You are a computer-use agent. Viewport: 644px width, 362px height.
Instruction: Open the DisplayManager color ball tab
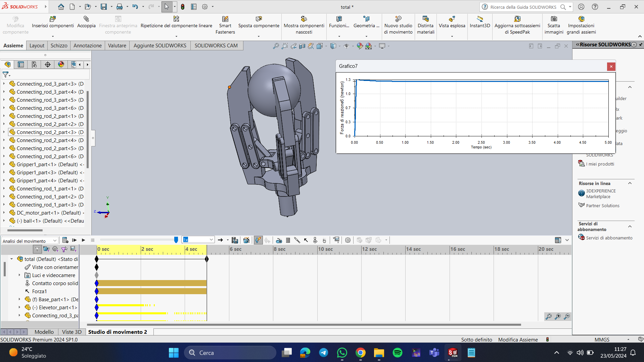click(61, 64)
